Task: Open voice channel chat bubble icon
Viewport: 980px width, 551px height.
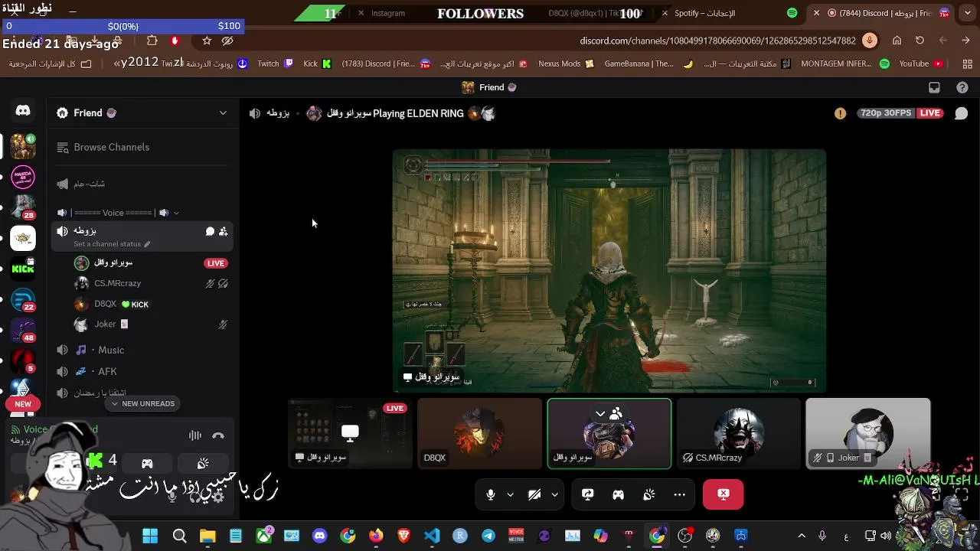Action: click(x=210, y=231)
